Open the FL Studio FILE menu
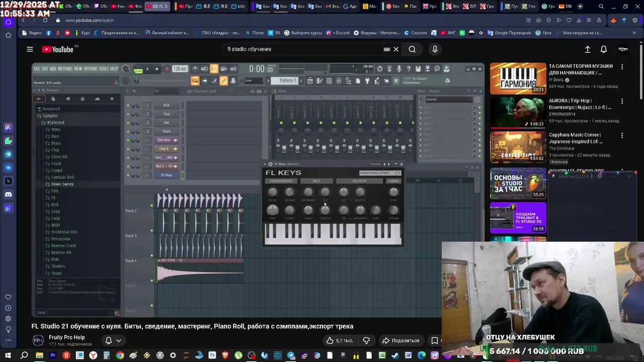644x362 pixels. pos(37,69)
